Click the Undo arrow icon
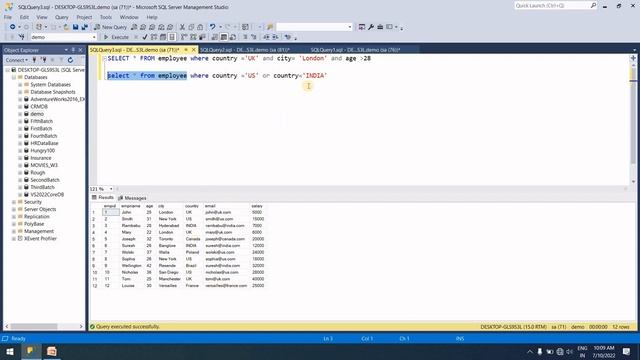This screenshot has height=360, width=640. [212, 27]
